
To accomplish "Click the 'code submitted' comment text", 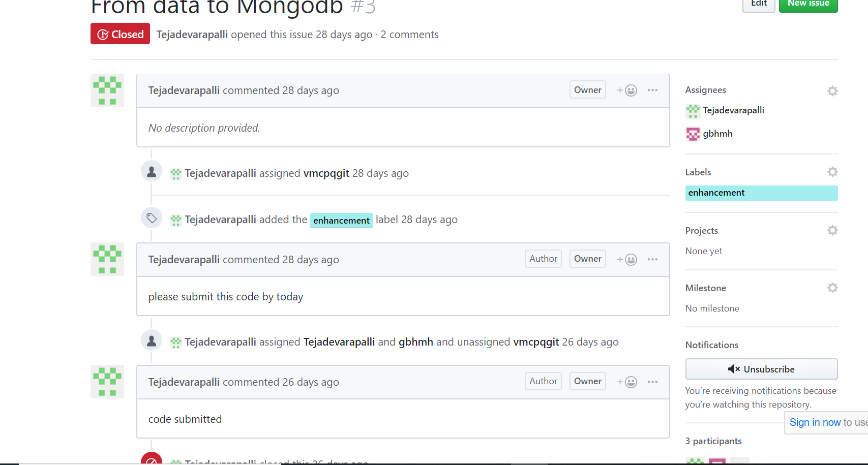I will pyautogui.click(x=185, y=419).
